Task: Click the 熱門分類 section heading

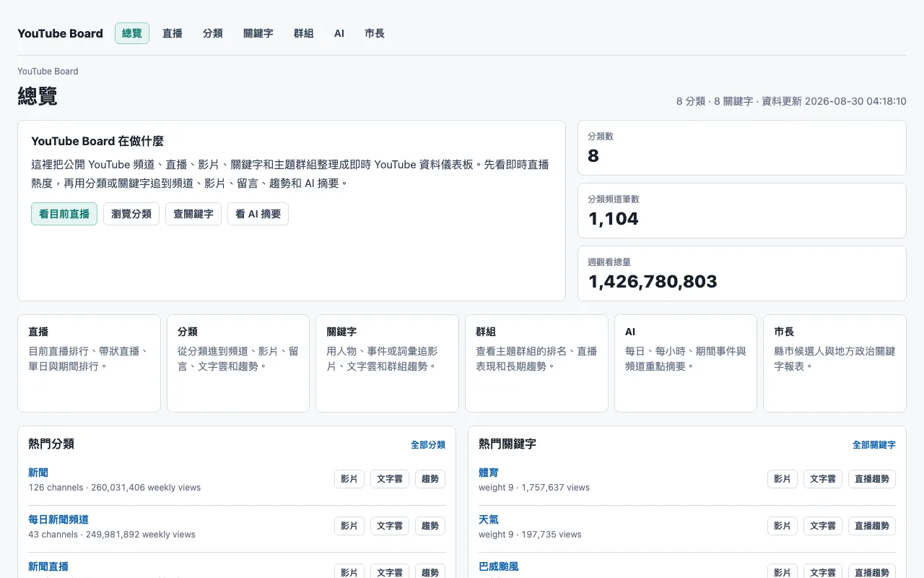Action: pos(51,444)
